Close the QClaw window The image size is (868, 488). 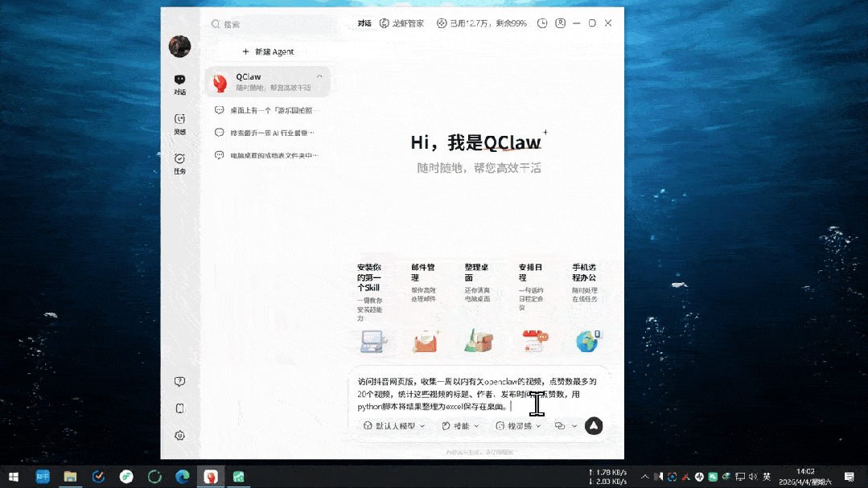point(608,23)
